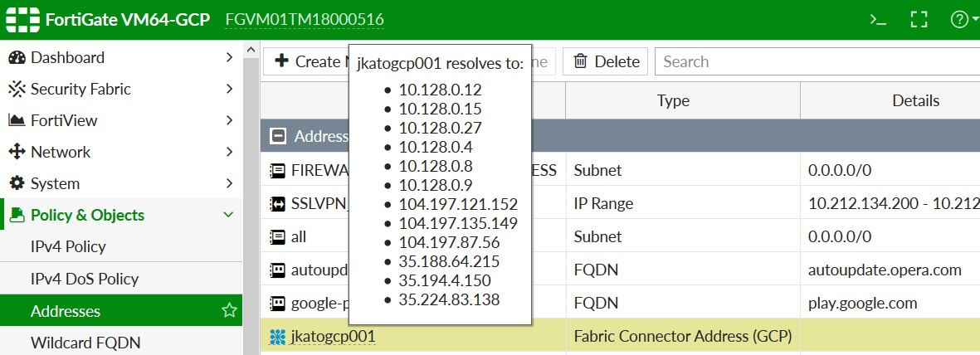The image size is (980, 355).
Task: Click the FortiView chart icon
Action: 17,121
